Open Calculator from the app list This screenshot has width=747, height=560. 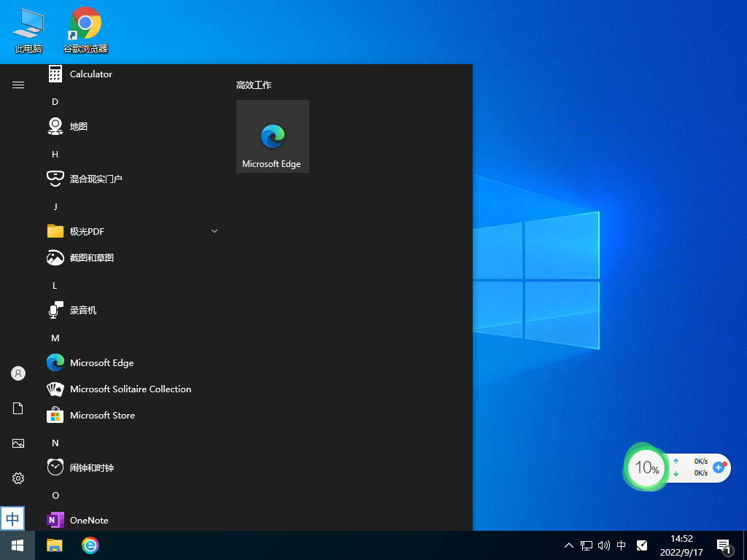[x=90, y=74]
